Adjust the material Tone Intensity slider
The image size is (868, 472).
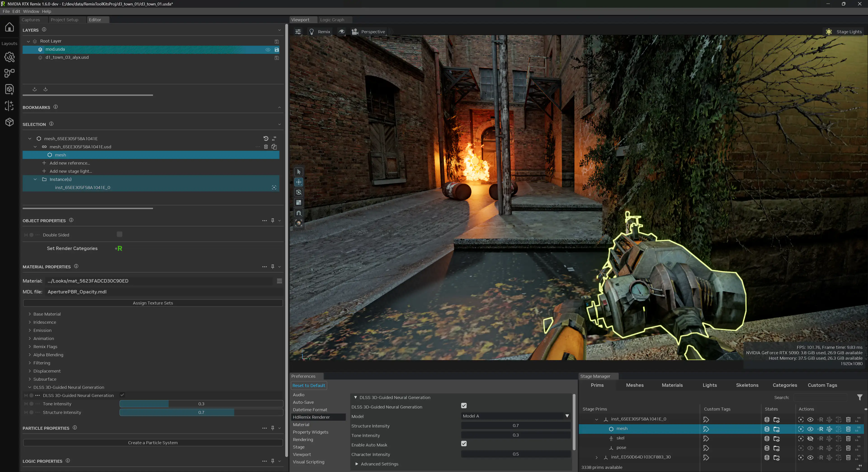point(201,404)
